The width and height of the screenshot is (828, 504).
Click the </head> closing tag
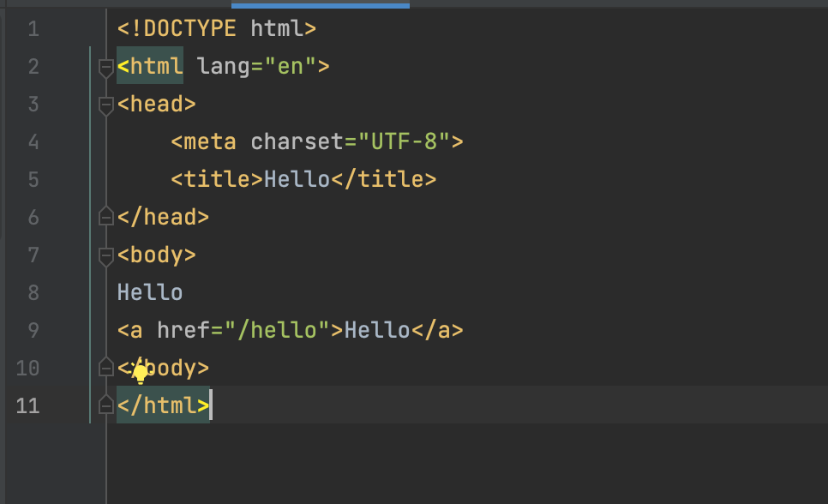pyautogui.click(x=163, y=217)
